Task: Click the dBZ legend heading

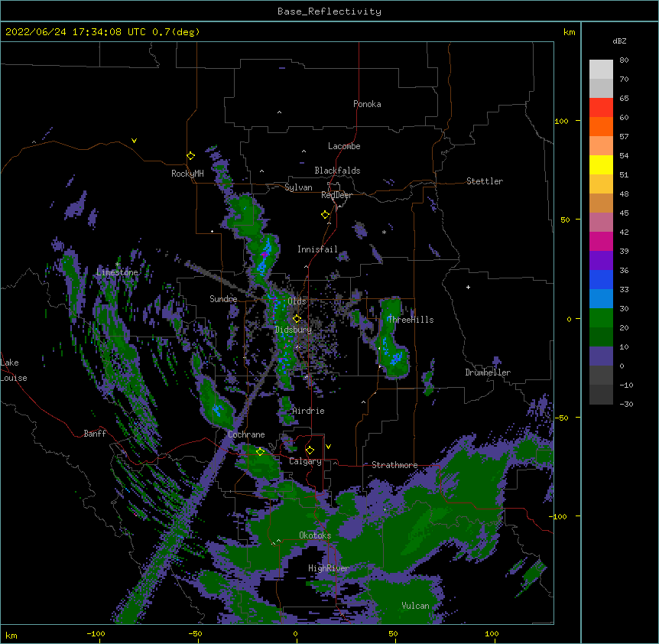Action: pos(619,41)
